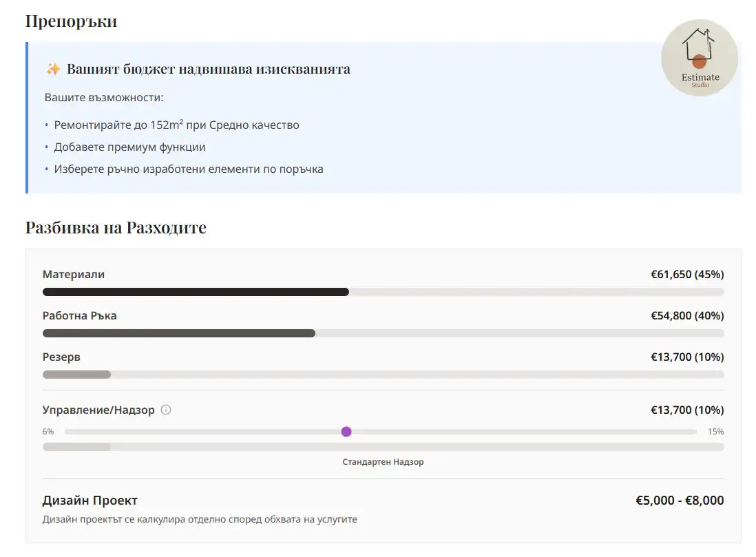Click the Материали amount €61,650 (45%)

coord(687,274)
